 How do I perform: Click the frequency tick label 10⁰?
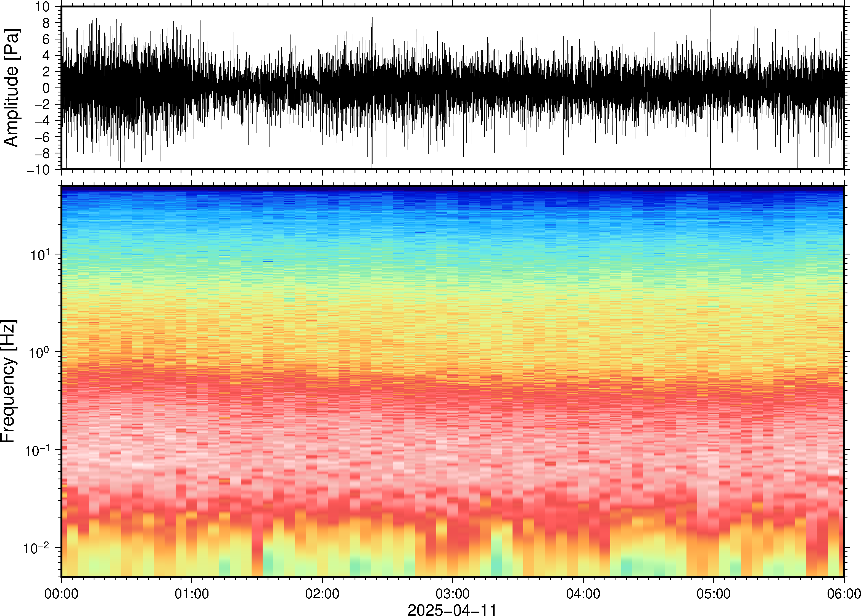[40, 352]
